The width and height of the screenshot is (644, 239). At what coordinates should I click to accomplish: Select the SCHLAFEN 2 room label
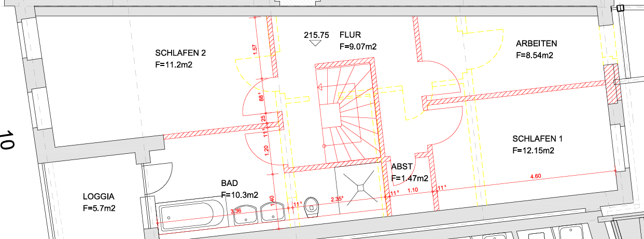[180, 53]
